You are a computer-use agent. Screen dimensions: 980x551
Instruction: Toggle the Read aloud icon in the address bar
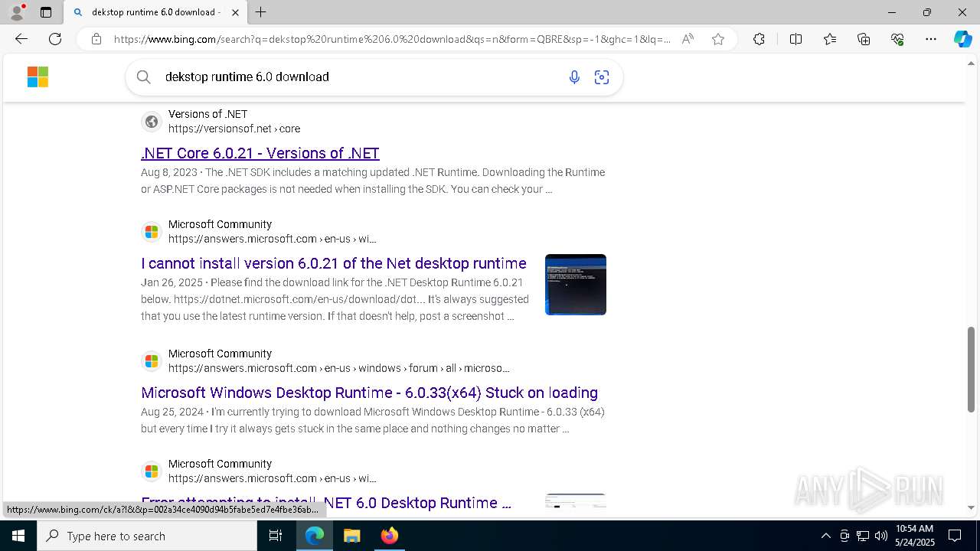click(688, 39)
